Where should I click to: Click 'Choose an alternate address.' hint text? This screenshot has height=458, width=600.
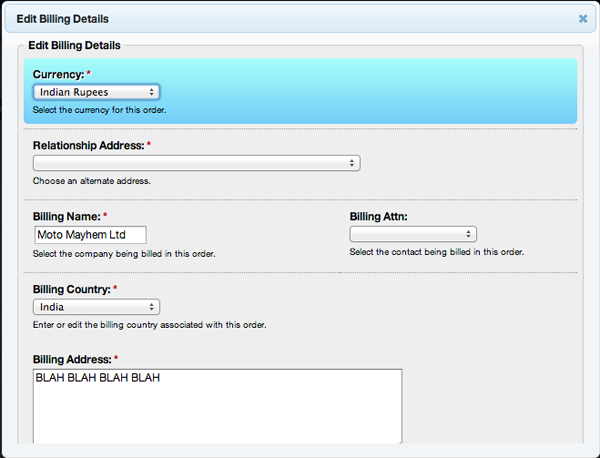click(92, 181)
